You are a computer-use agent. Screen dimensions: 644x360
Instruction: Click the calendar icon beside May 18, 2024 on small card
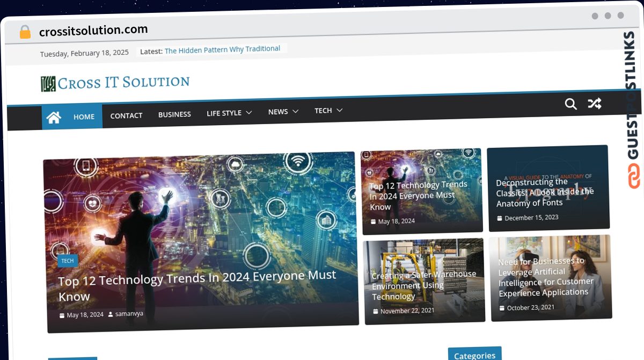374,222
